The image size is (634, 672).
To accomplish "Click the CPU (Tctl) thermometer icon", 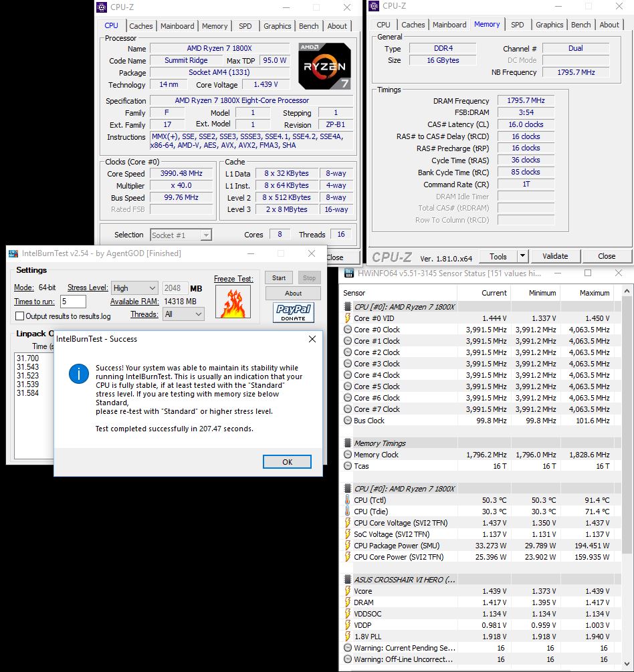I will (348, 499).
